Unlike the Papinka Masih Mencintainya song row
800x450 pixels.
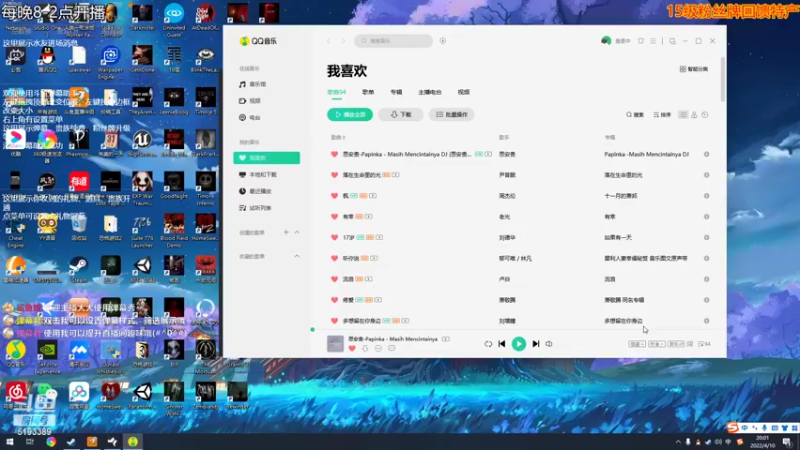click(334, 154)
